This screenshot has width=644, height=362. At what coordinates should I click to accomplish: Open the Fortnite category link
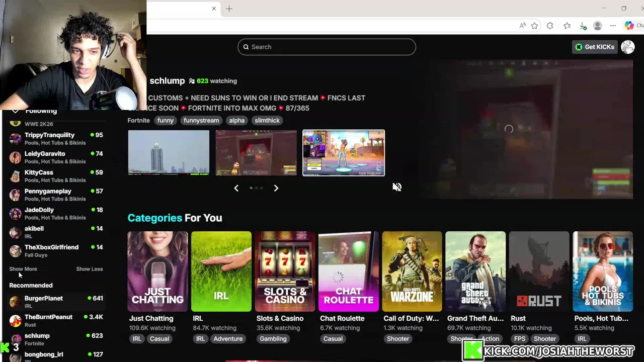point(138,120)
